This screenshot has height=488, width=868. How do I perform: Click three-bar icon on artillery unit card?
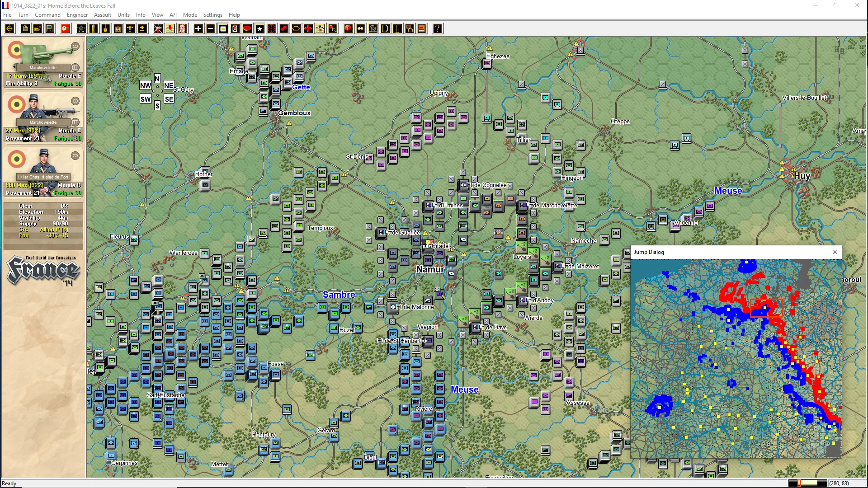75,68
